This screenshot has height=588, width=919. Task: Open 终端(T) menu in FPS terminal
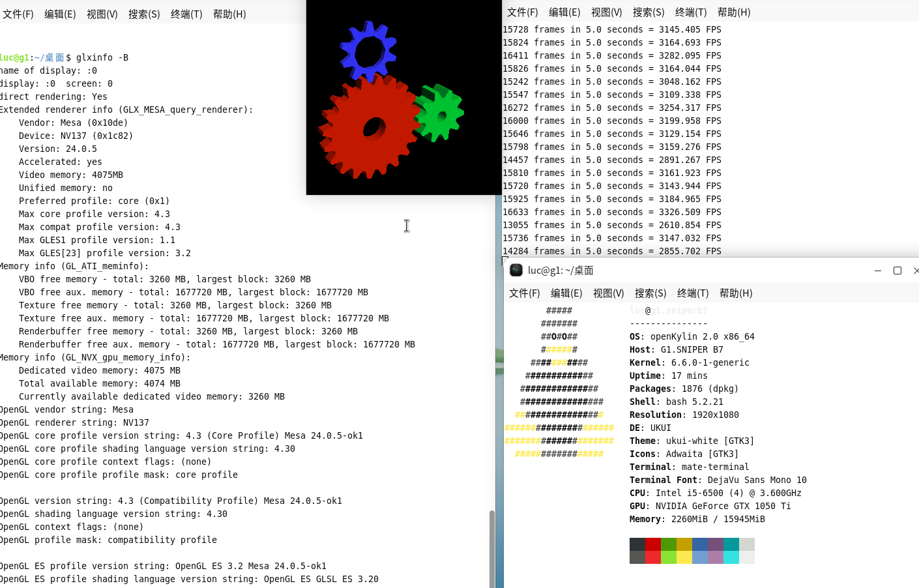tap(691, 12)
